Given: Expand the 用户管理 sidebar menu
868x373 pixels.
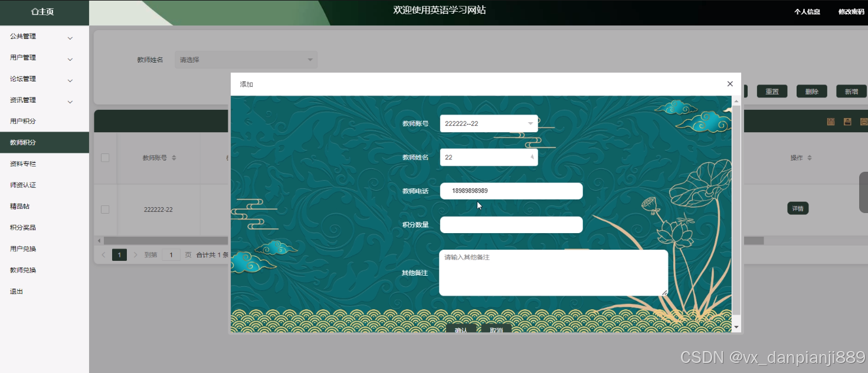Looking at the screenshot, I should (x=44, y=58).
